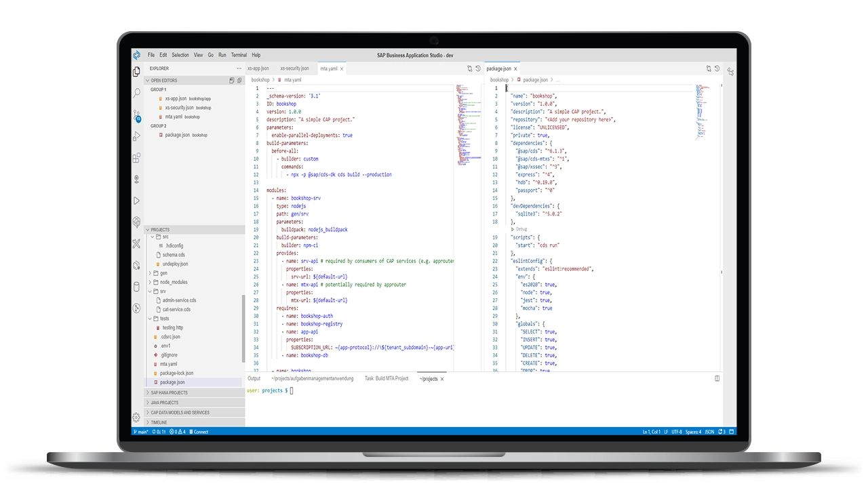Screen dimensions: 868x488
Task: Click the compare changes icon in left editor group
Action: pos(470,68)
